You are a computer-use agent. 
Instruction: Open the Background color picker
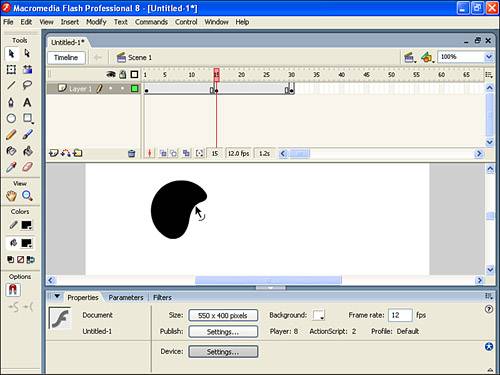tap(319, 315)
